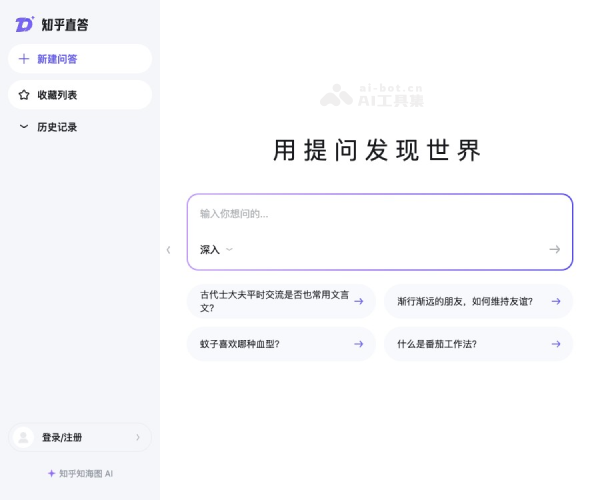Click the arrow on 渐行渐远的朋友 card

[x=556, y=301]
